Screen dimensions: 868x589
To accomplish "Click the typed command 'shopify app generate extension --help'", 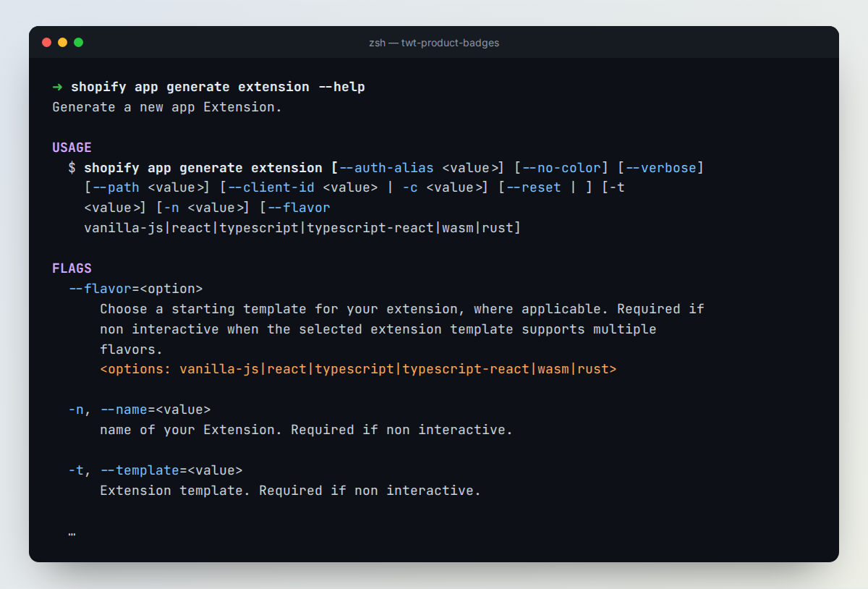I will point(218,87).
